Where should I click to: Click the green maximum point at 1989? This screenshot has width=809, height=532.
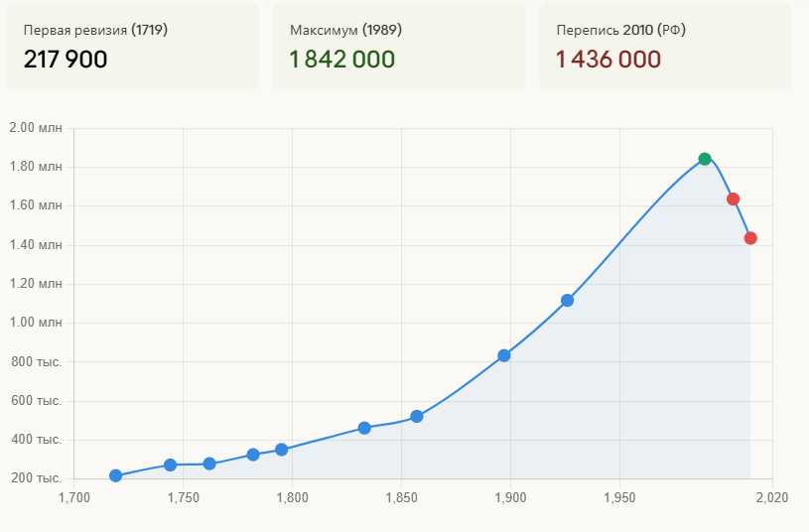705,159
